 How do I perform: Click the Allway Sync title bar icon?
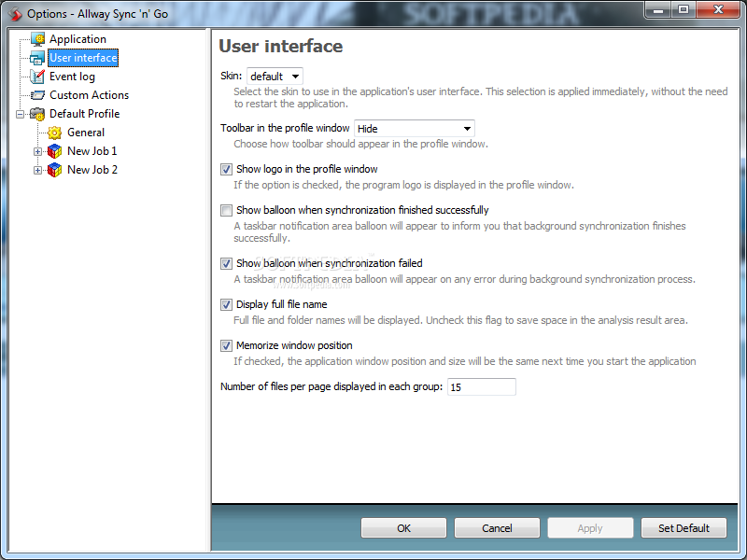coord(15,14)
